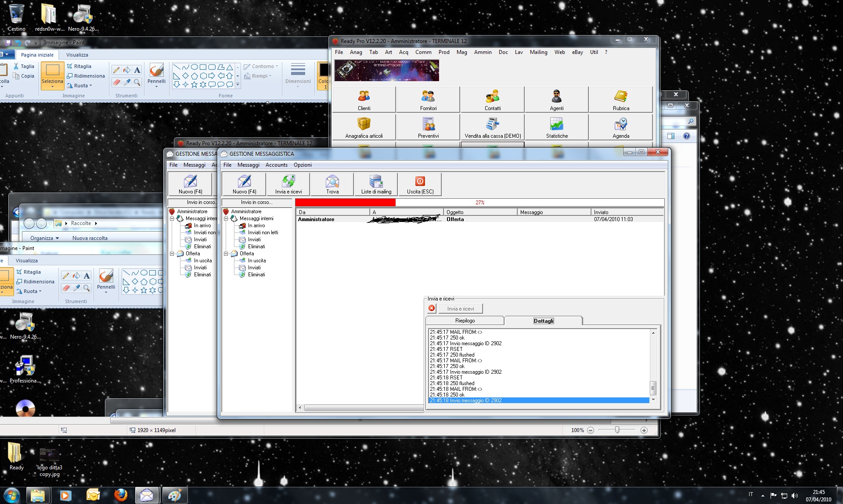843x504 pixels.
Task: Open the Preventivi icon in Ready Pro
Action: (428, 127)
